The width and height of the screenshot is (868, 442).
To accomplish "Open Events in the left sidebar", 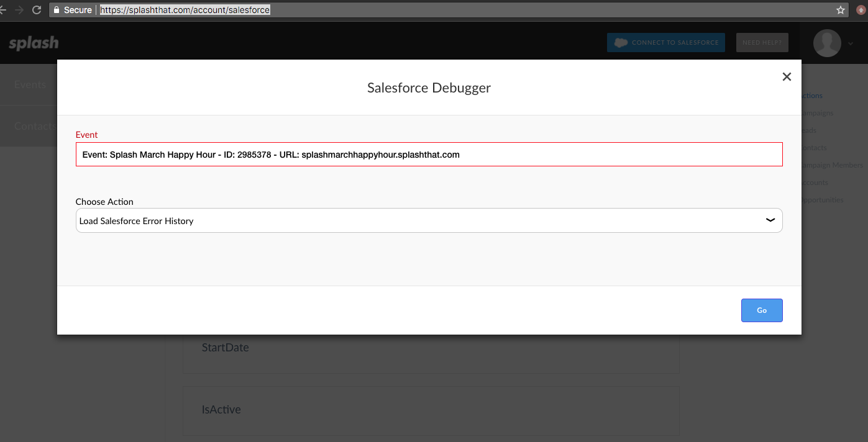I will click(x=29, y=84).
